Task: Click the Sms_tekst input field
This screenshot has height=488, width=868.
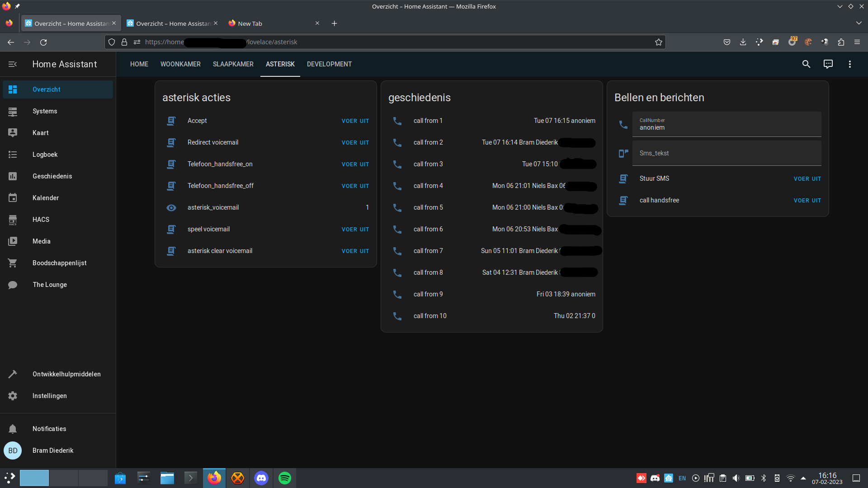Action: [x=726, y=153]
